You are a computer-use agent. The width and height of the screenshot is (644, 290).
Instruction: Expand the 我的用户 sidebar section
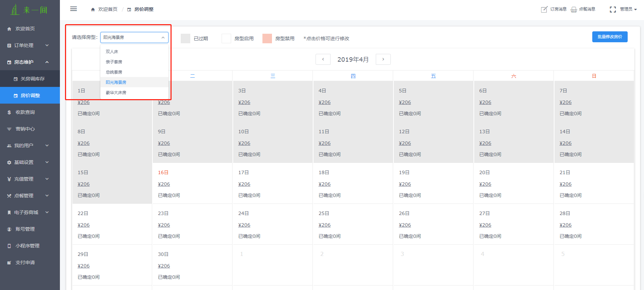coord(30,146)
